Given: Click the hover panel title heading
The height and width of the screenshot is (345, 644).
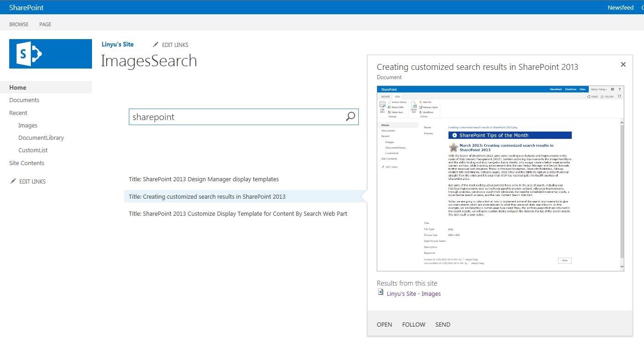Looking at the screenshot, I should click(477, 67).
